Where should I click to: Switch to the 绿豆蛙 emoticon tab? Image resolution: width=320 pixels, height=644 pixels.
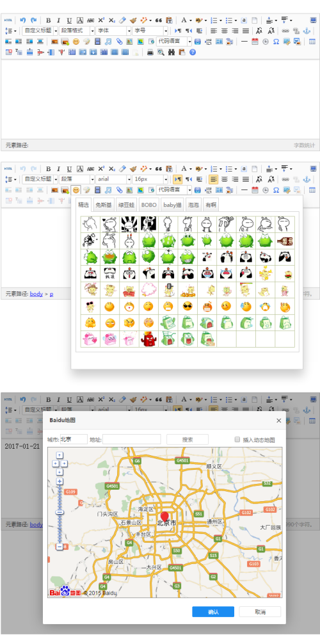tap(126, 205)
